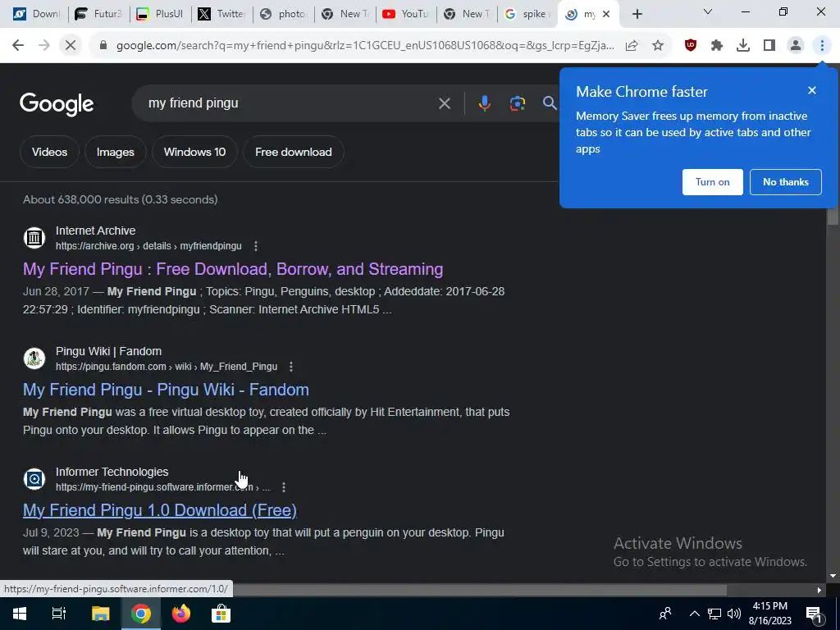Click the Pingu Wiki favicon
This screenshot has height=630, width=840.
point(34,358)
